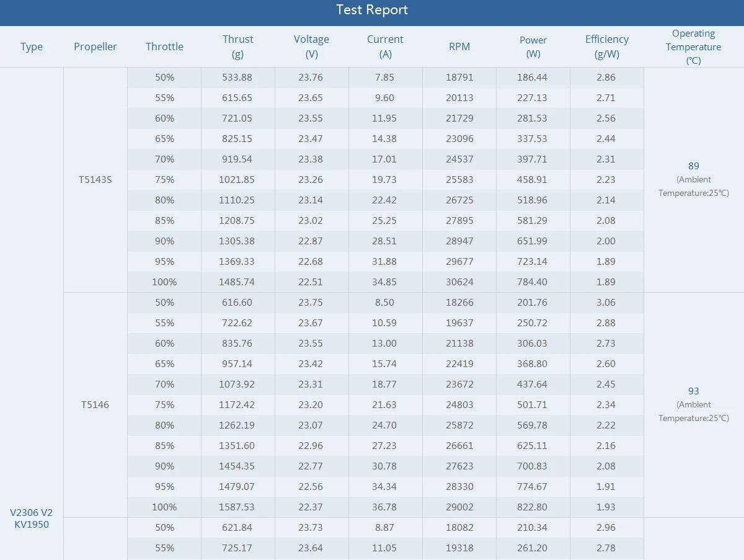Click the 89 operating temperature value
Image resolution: width=744 pixels, height=560 pixels.
pyautogui.click(x=693, y=166)
